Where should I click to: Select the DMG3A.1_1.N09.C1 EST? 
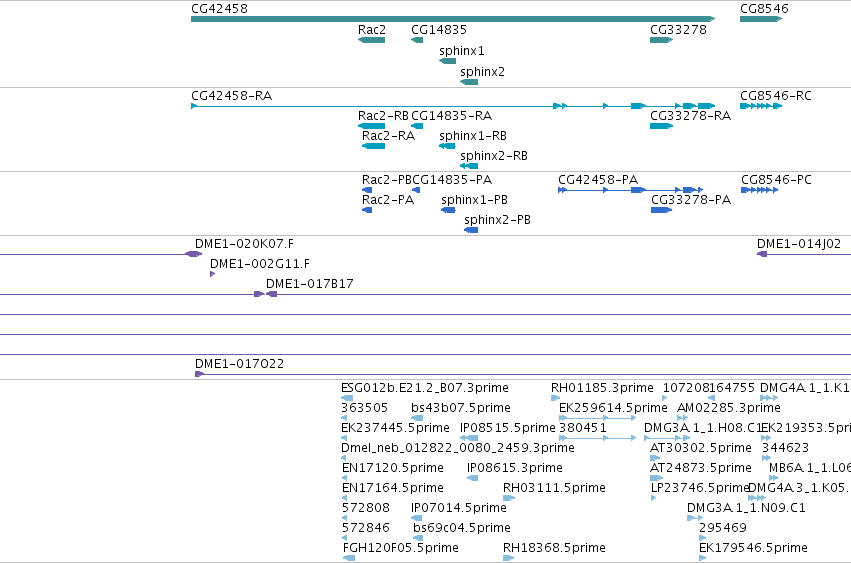(x=695, y=518)
